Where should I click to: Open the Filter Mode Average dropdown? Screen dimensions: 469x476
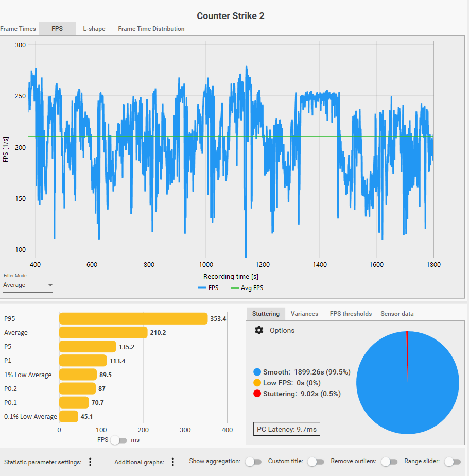28,285
